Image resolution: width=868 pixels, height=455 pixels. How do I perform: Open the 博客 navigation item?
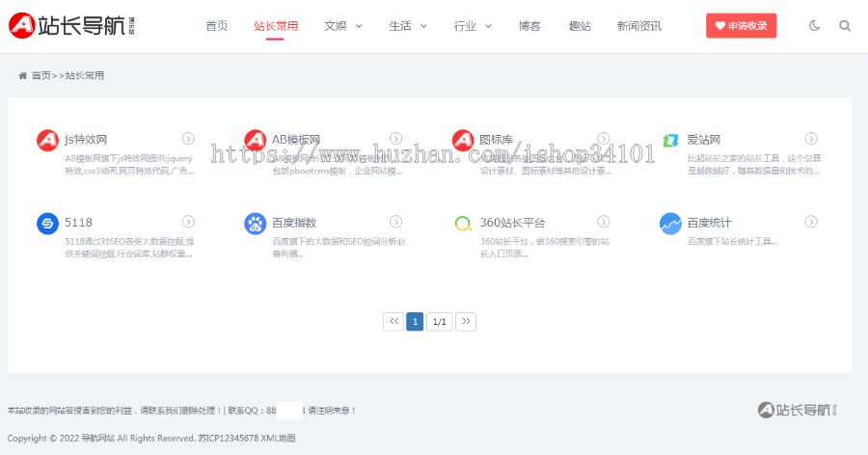[x=529, y=26]
